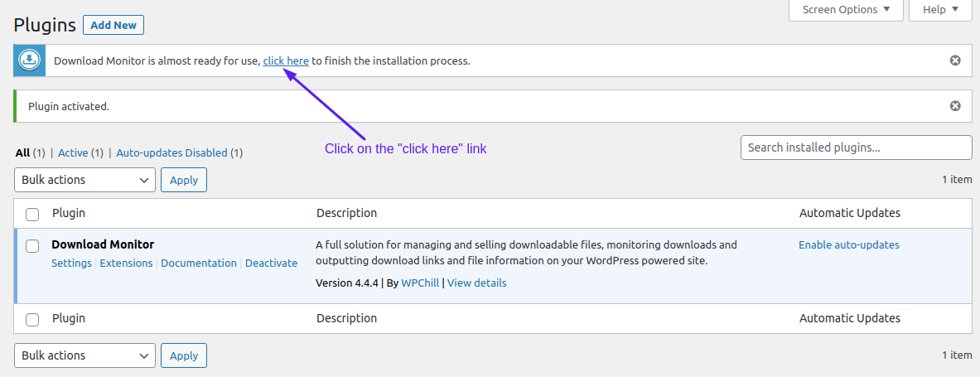Follow the "click here" installation link

point(286,60)
